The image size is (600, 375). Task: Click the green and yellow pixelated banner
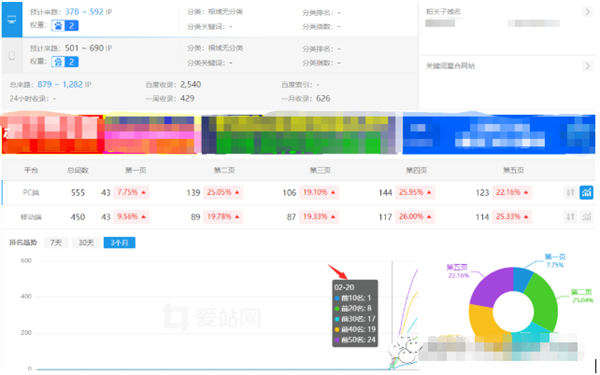pos(300,135)
